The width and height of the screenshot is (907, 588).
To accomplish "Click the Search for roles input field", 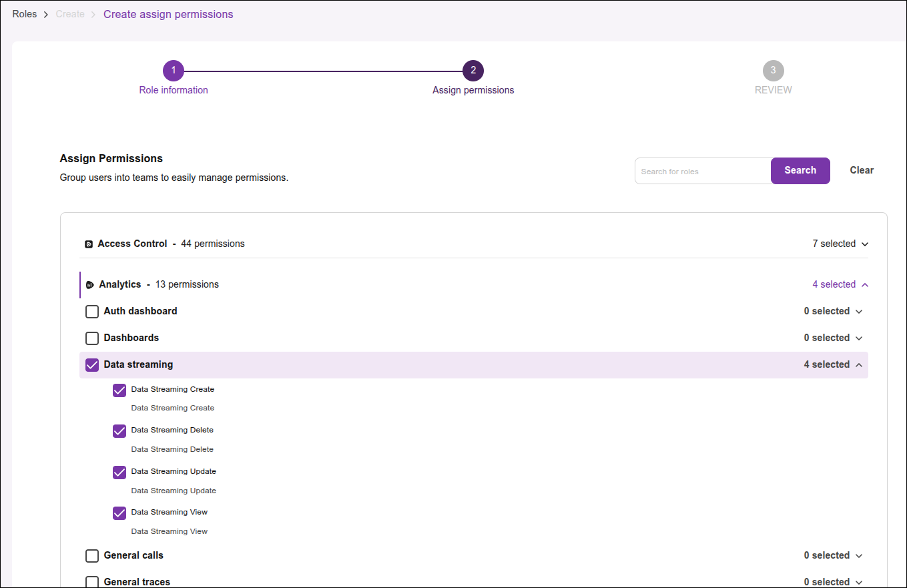I will coord(701,171).
